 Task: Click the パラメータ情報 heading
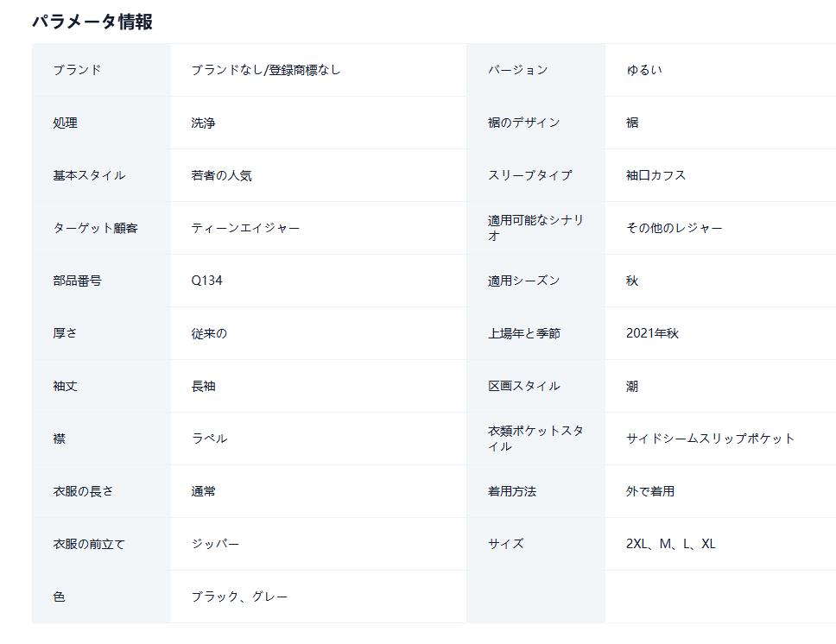click(x=92, y=22)
